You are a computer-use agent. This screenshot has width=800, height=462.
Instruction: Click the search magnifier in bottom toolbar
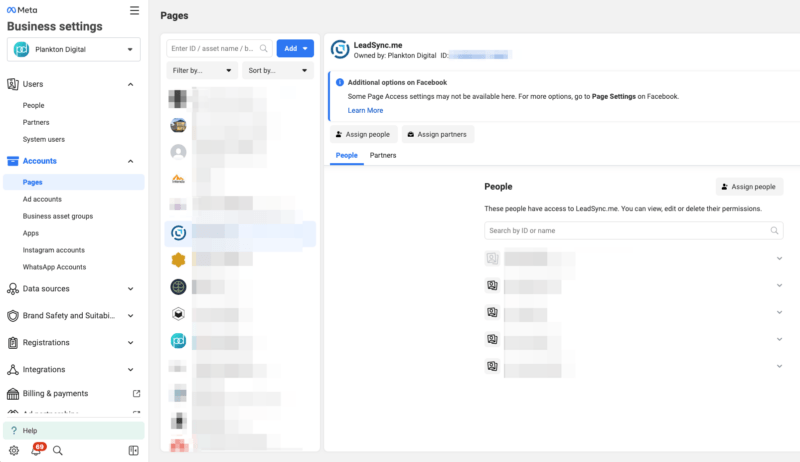(58, 451)
